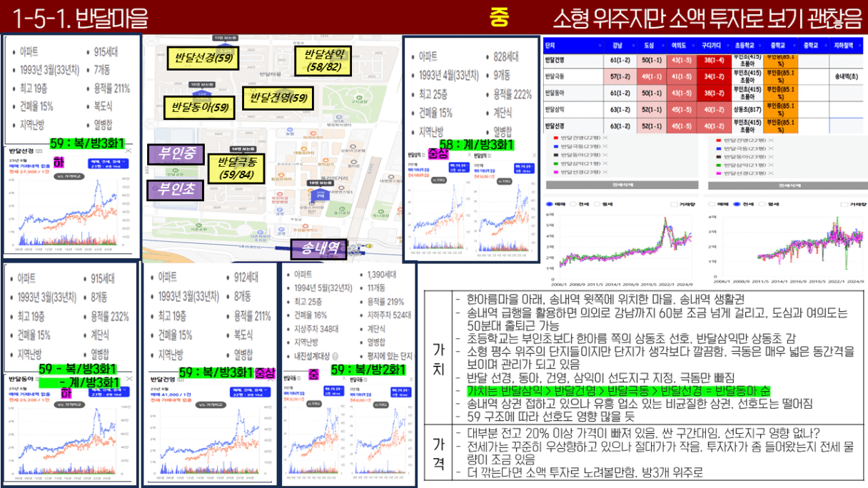868x488 pixels.
Task: Enable 거래량 checkbox on the left comparison chart
Action: pos(673,204)
